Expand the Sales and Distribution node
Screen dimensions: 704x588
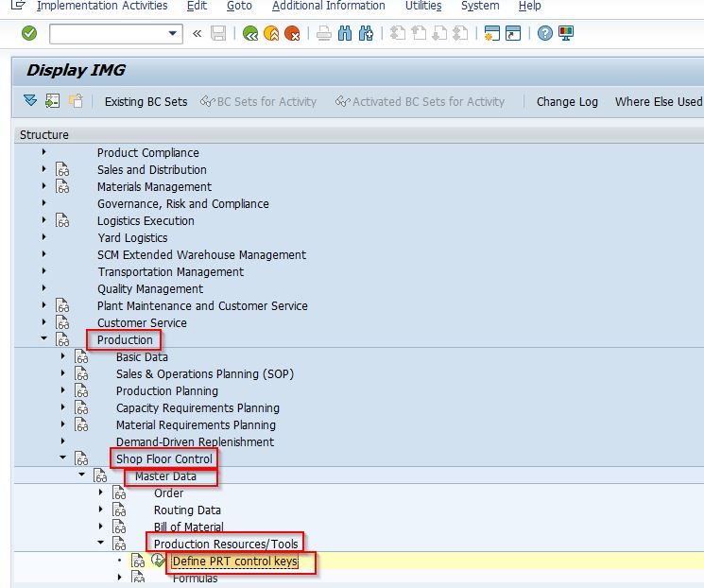(x=43, y=169)
